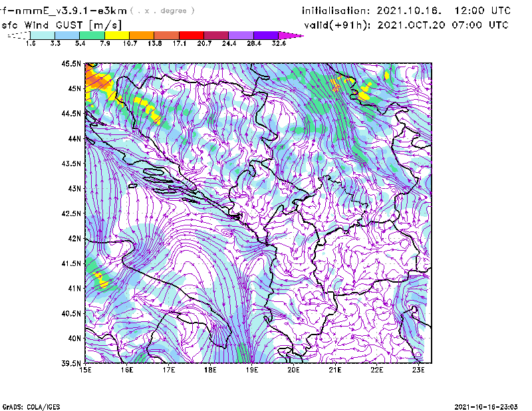Click the crimson 20.7–24.4 legend swatch
This screenshot has width=532, height=411.
tap(216, 35)
